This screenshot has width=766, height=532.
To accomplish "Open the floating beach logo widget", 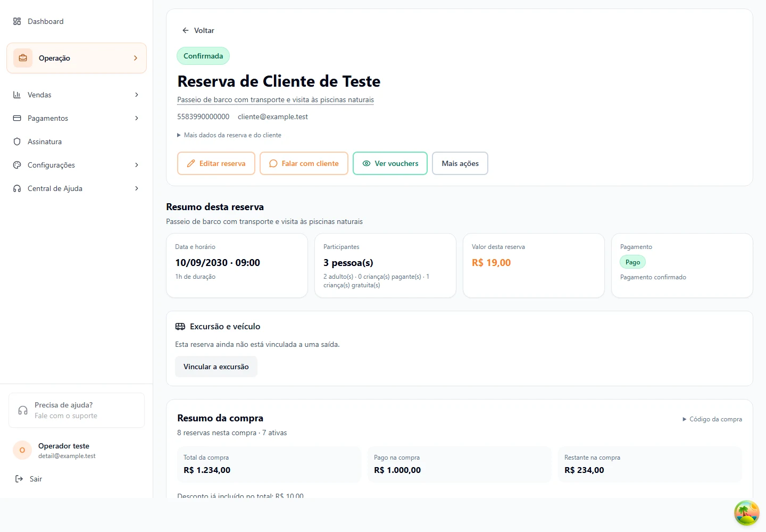I will click(747, 513).
